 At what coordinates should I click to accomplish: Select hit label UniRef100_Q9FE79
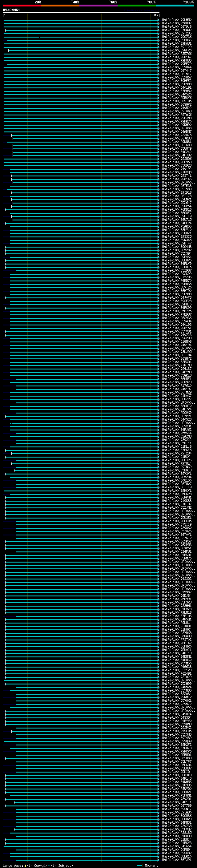pyautogui.click(x=177, y=64)
